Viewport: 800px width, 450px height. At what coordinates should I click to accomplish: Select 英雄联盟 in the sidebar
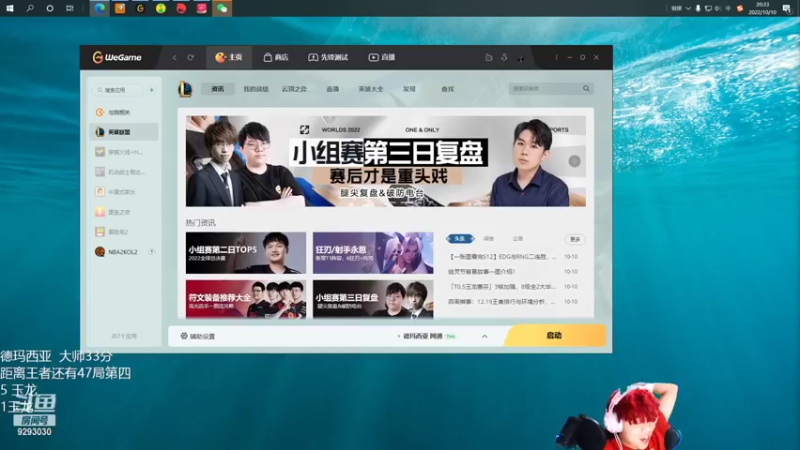pyautogui.click(x=124, y=132)
